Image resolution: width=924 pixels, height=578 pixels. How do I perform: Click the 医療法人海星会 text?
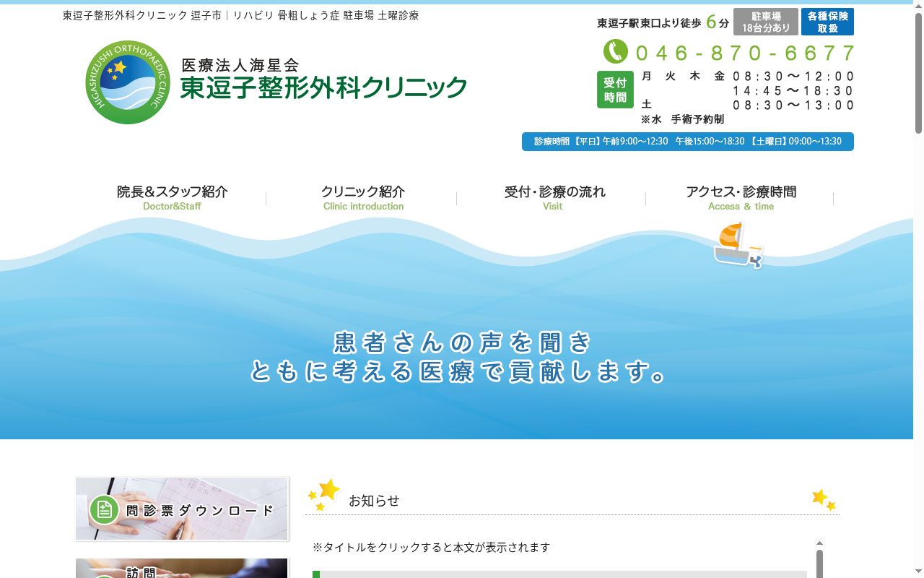[240, 66]
